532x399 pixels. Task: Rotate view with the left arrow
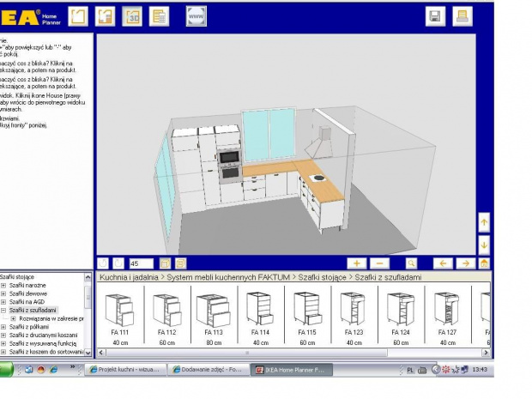(443, 263)
